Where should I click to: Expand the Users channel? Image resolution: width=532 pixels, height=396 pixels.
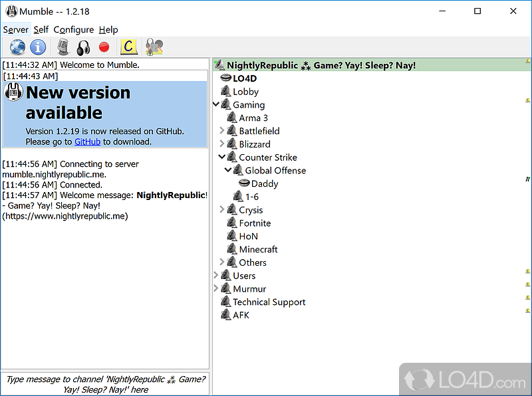(x=215, y=275)
